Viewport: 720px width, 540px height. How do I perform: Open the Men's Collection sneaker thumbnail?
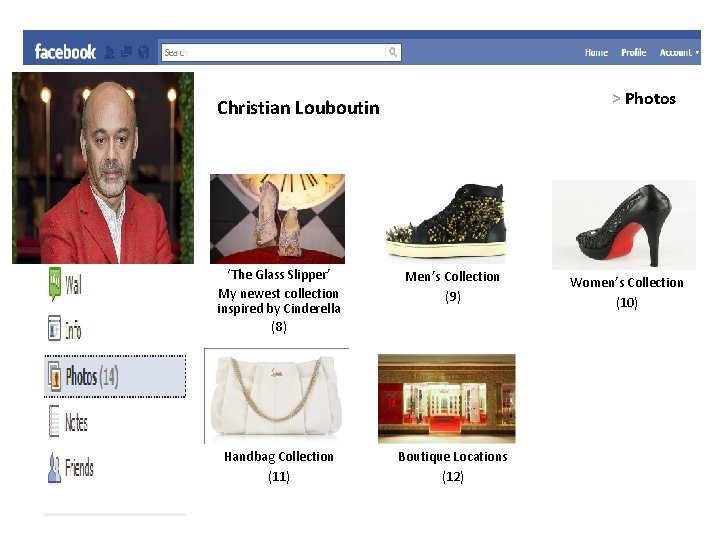point(445,222)
